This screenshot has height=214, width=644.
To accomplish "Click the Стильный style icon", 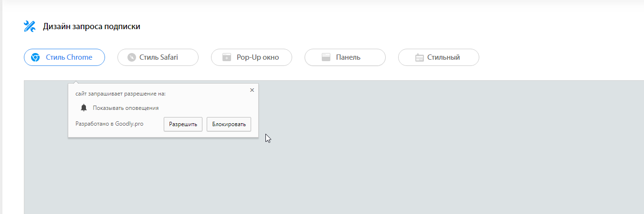I will pos(420,57).
